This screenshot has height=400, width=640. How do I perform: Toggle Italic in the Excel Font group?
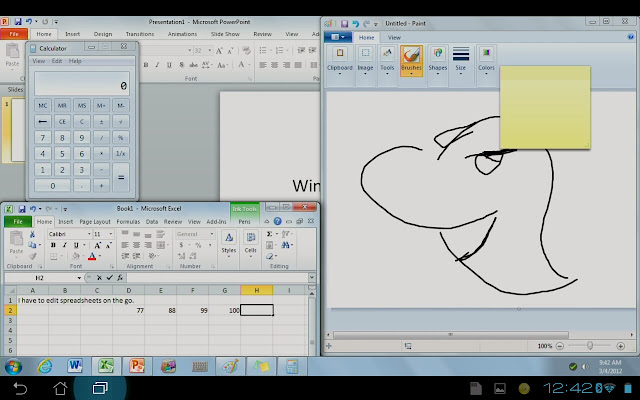64,245
